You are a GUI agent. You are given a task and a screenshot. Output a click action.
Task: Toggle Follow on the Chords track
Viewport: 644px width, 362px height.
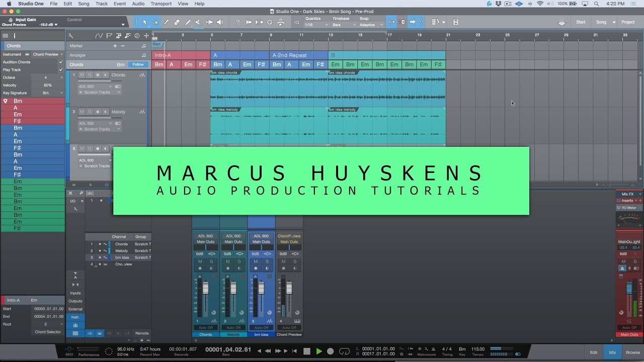138,64
